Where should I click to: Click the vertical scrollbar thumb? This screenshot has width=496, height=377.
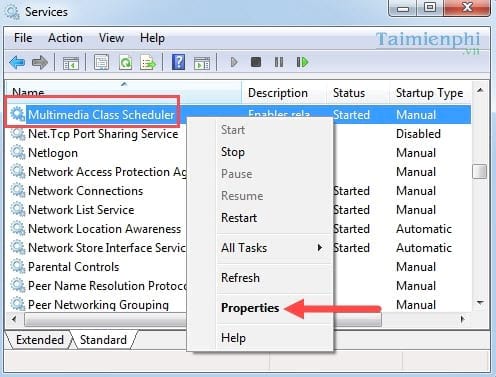coord(480,171)
